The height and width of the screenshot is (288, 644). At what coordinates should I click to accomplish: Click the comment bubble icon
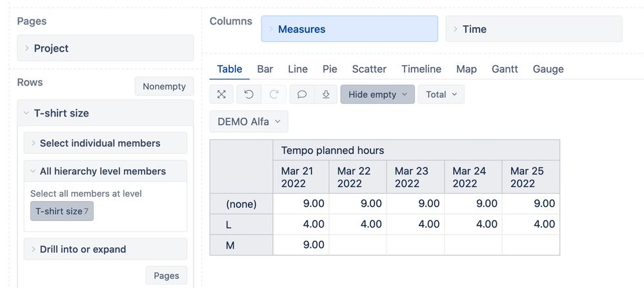[x=301, y=94]
